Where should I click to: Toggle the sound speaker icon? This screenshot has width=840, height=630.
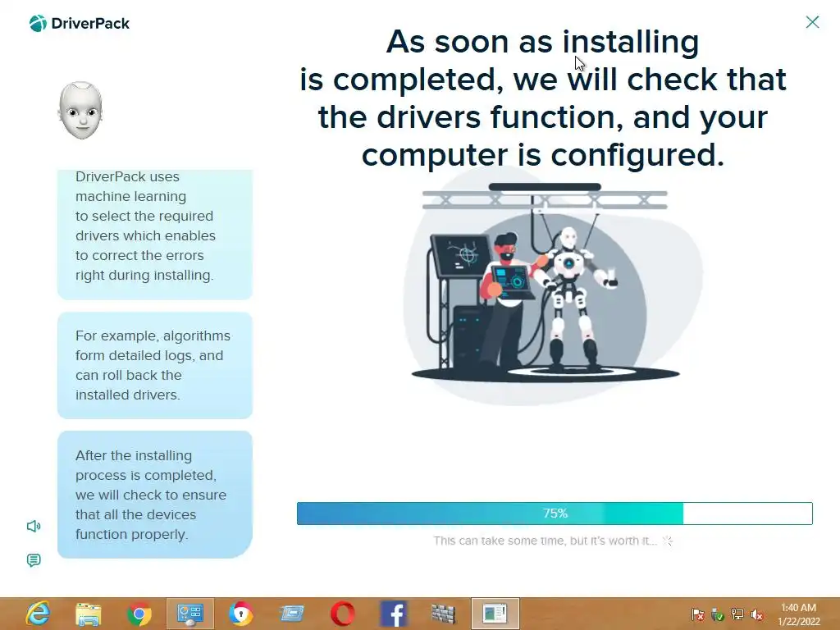tap(34, 526)
